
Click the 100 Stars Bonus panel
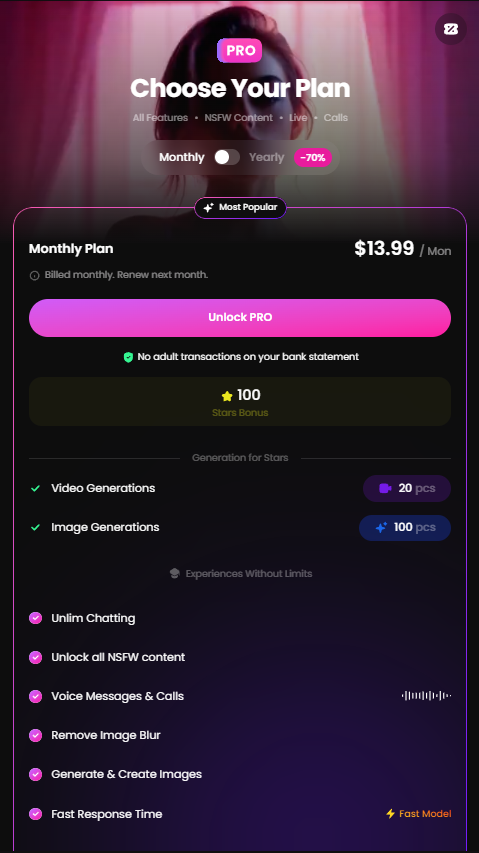click(x=240, y=401)
